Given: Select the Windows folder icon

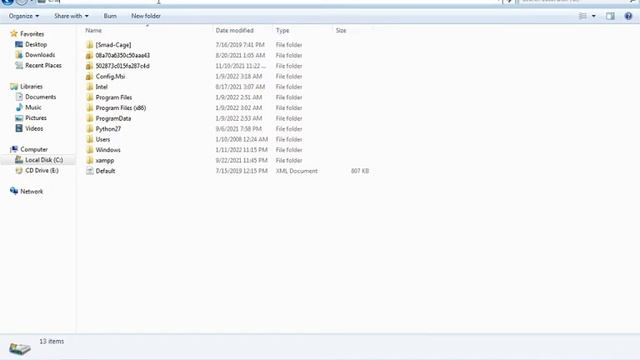Looking at the screenshot, I should tap(90, 150).
